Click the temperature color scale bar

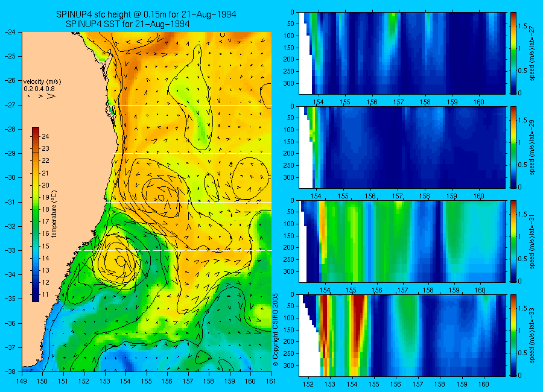pos(36,215)
